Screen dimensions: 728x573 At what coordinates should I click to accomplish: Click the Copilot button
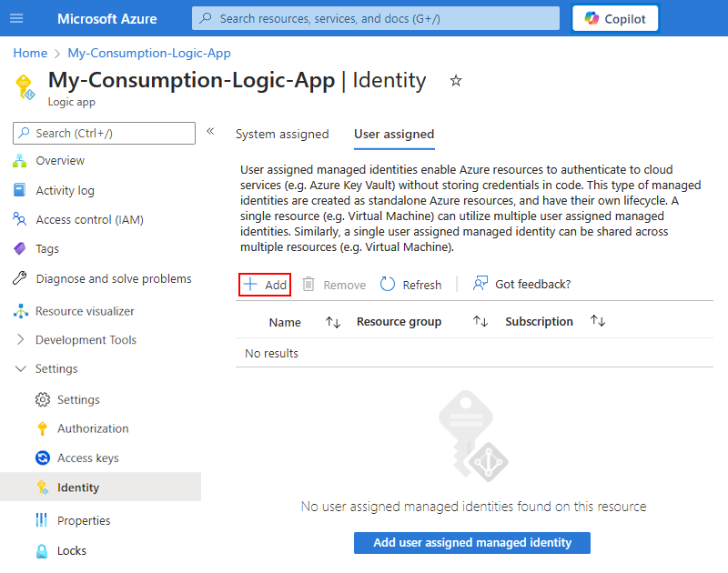(615, 18)
